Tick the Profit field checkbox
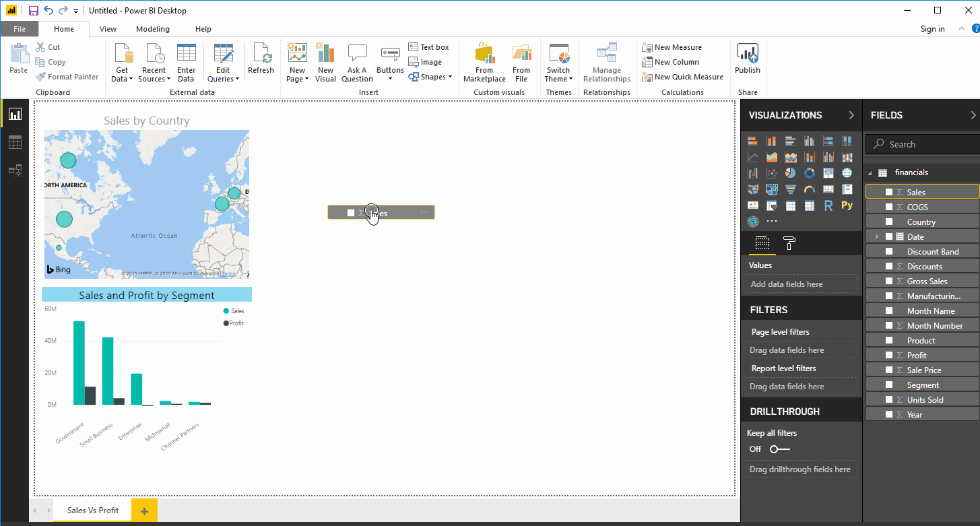Screen dimensions: 980x526 (889, 356)
